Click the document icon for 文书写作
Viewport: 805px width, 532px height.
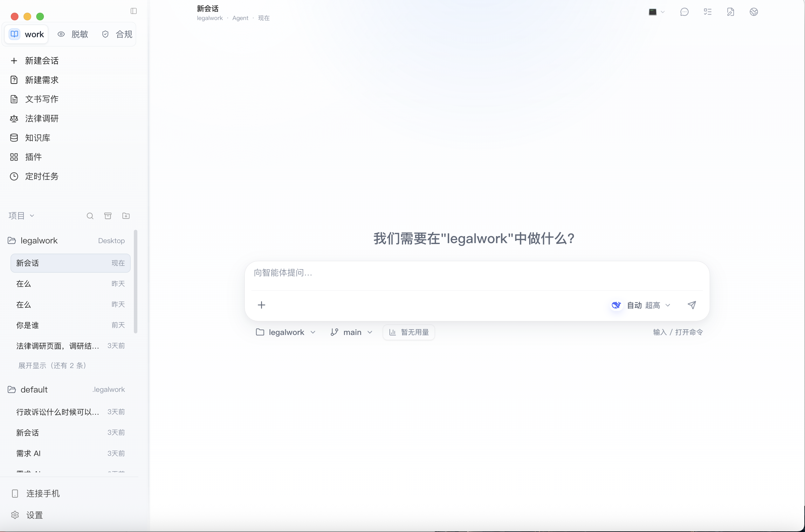14,99
